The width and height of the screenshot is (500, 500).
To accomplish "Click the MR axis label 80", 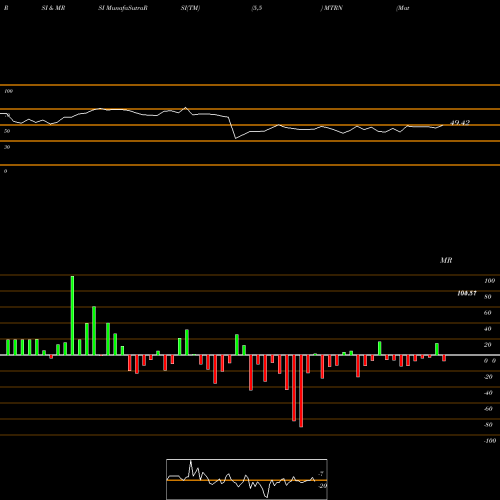I will click(x=488, y=297).
